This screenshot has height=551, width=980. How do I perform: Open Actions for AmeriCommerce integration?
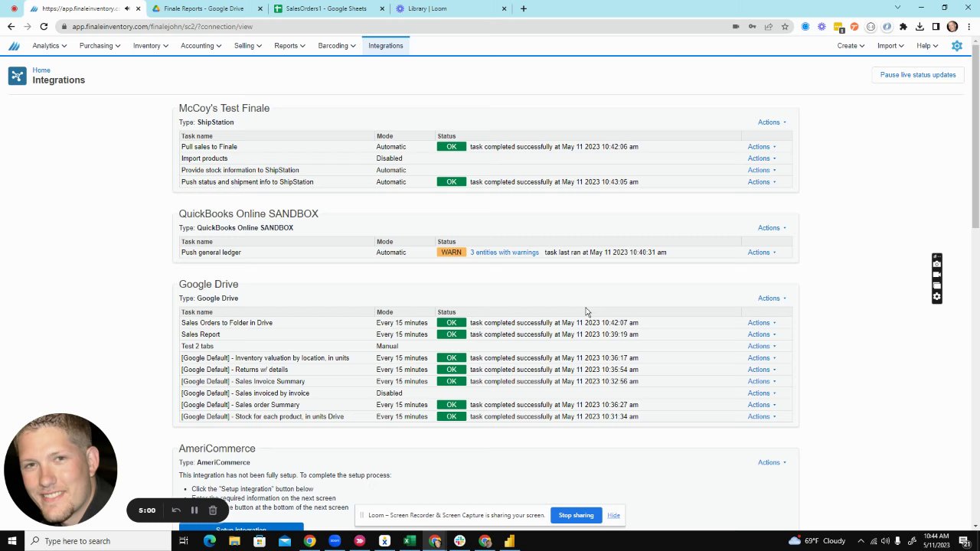(x=772, y=462)
